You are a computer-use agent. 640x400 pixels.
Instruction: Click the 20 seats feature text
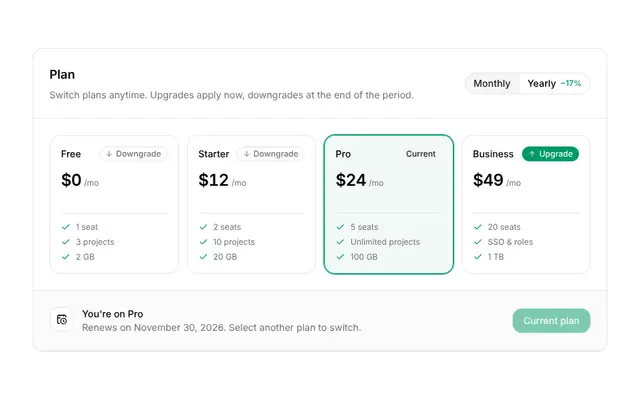pyautogui.click(x=504, y=227)
